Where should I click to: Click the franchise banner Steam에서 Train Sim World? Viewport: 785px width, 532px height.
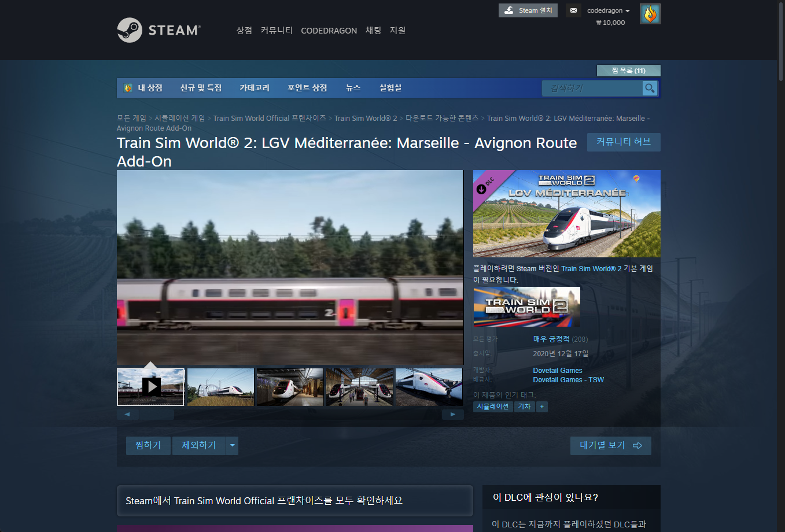[295, 501]
